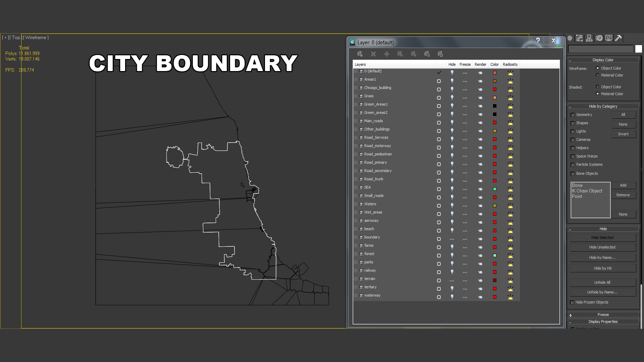Image resolution: width=644 pixels, height=362 pixels.
Task: Toggle hide lightbulb for Main_roads layer
Action: click(452, 123)
